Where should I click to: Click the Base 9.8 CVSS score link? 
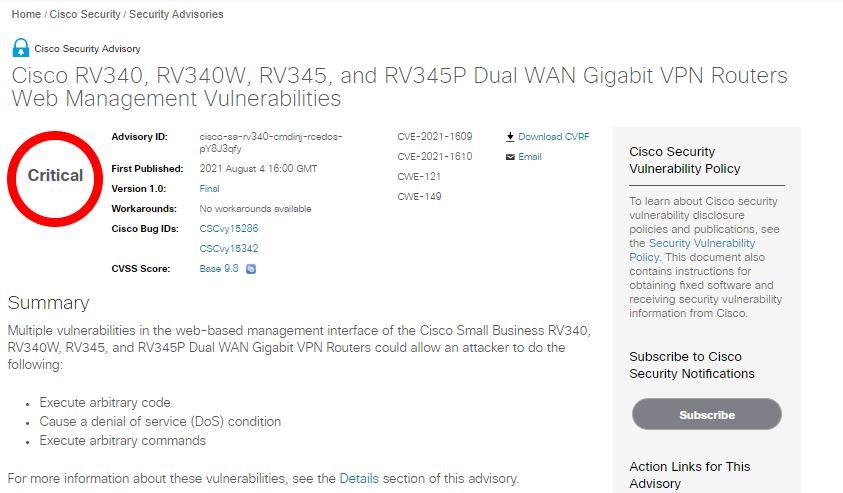(x=219, y=268)
